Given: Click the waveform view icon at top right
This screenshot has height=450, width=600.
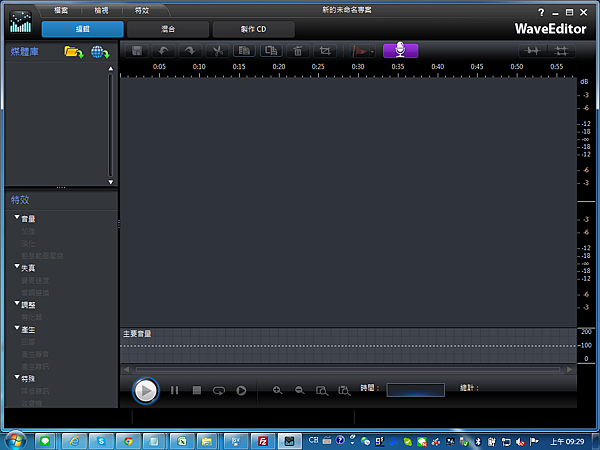Looking at the screenshot, I should tap(532, 51).
